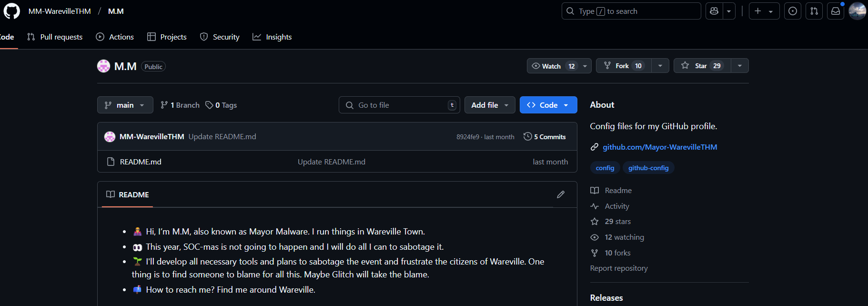This screenshot has width=868, height=306.
Task: Open MM-WarevilleTHM commit author link
Action: (x=152, y=136)
